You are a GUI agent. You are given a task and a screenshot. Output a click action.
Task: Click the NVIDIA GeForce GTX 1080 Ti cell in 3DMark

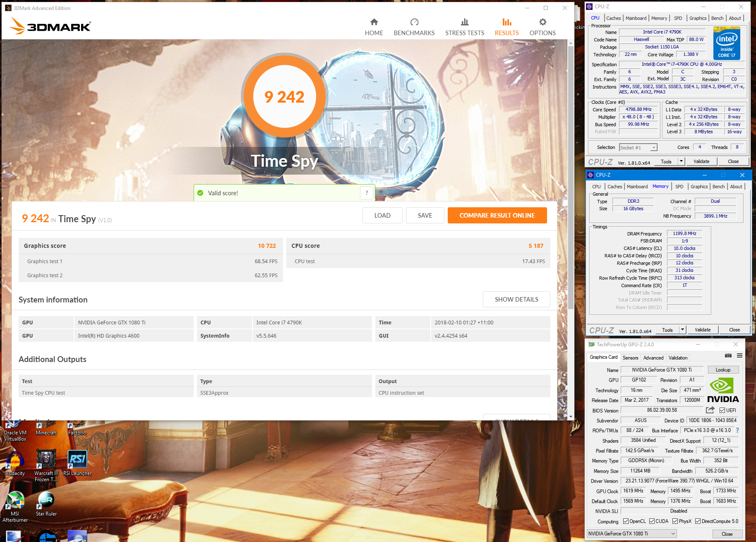134,322
